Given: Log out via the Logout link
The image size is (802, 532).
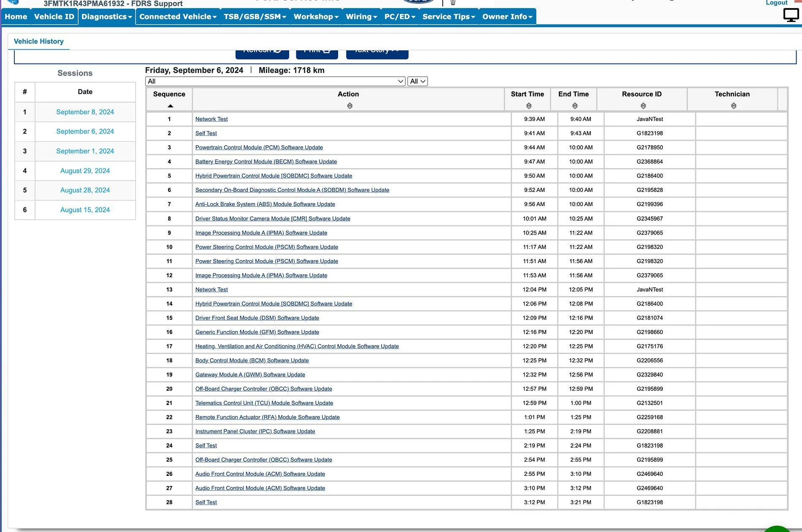Looking at the screenshot, I should coord(777,3).
